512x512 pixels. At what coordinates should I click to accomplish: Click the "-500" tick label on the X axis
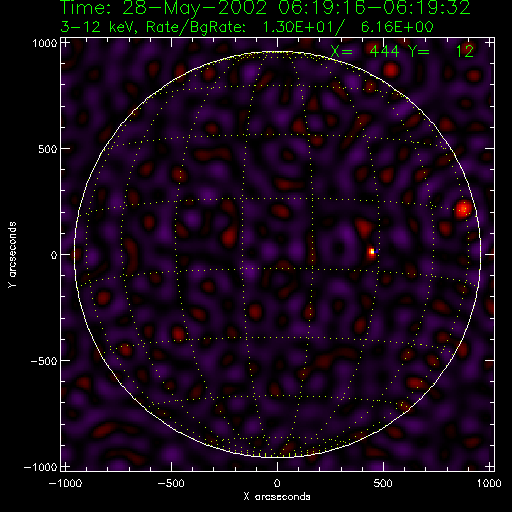click(x=172, y=483)
